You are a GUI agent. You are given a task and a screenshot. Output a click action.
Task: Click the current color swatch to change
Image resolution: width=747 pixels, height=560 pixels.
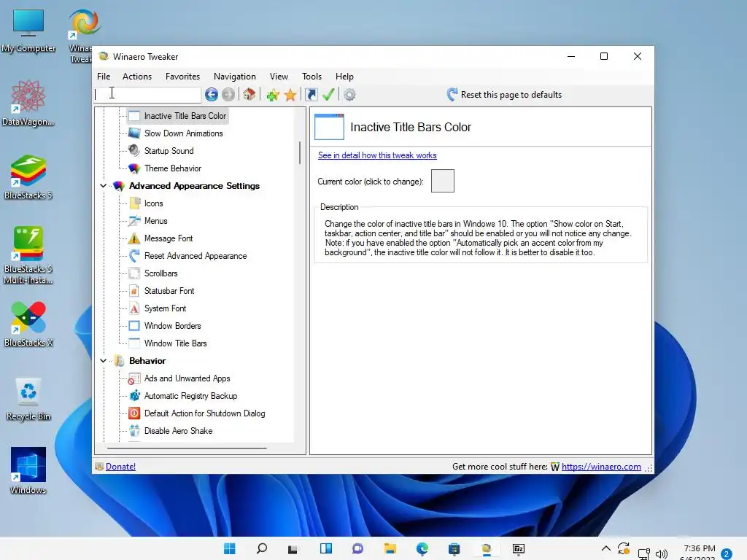pyautogui.click(x=443, y=181)
